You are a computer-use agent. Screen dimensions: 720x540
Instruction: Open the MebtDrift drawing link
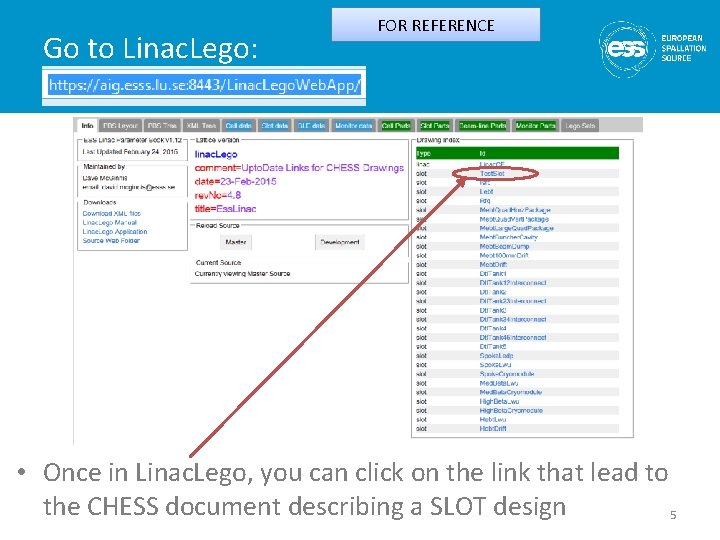click(x=493, y=264)
